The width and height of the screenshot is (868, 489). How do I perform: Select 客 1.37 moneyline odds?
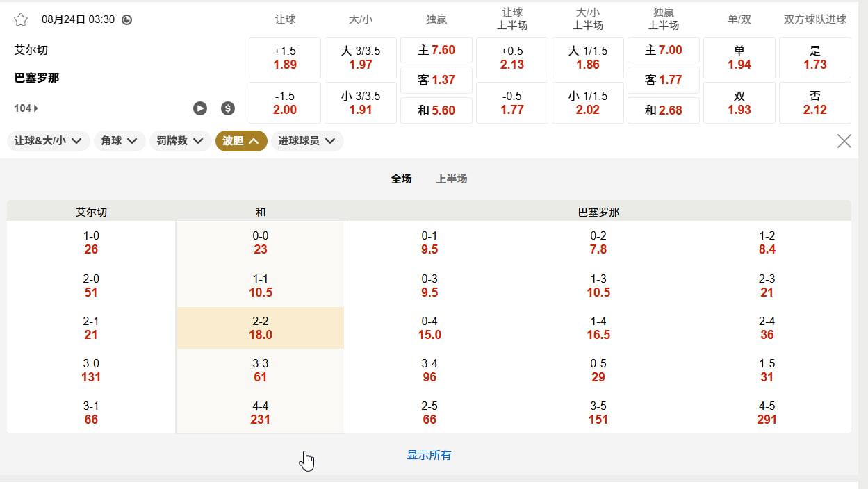coord(436,80)
